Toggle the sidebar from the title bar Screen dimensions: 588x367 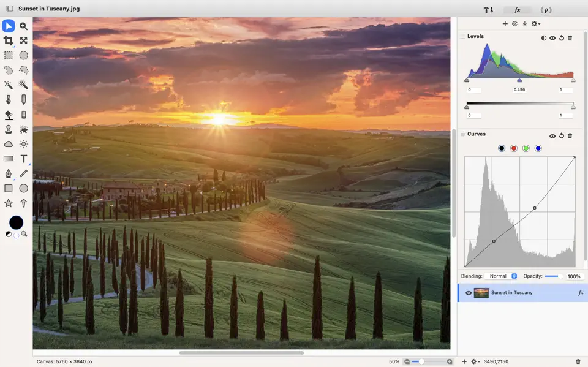point(10,8)
